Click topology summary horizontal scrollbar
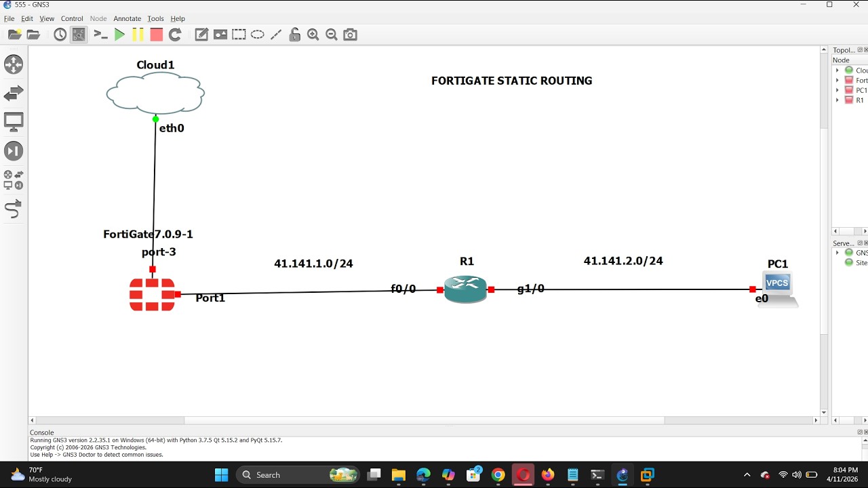Screen dimensions: 868x488 tap(850, 231)
